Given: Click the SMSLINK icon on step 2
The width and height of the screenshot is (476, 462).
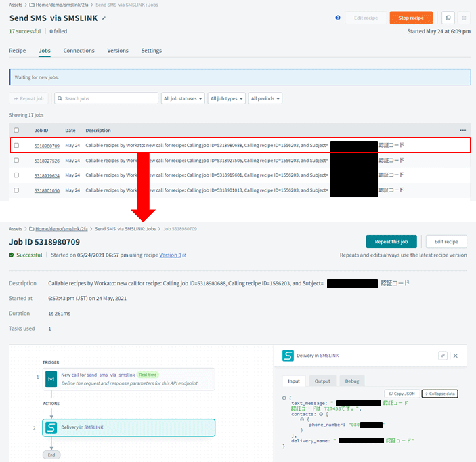Looking at the screenshot, I should tap(51, 427).
